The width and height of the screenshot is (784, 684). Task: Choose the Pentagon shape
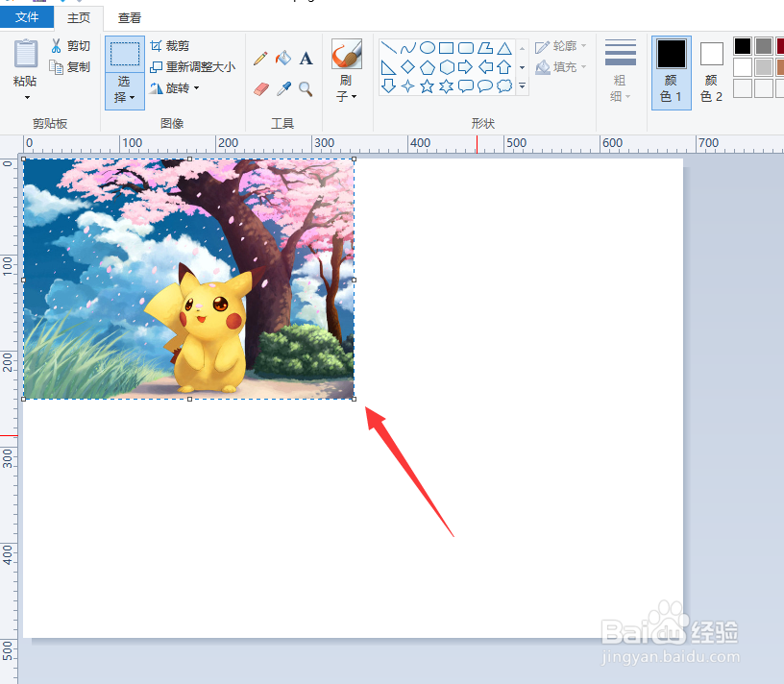pos(427,67)
